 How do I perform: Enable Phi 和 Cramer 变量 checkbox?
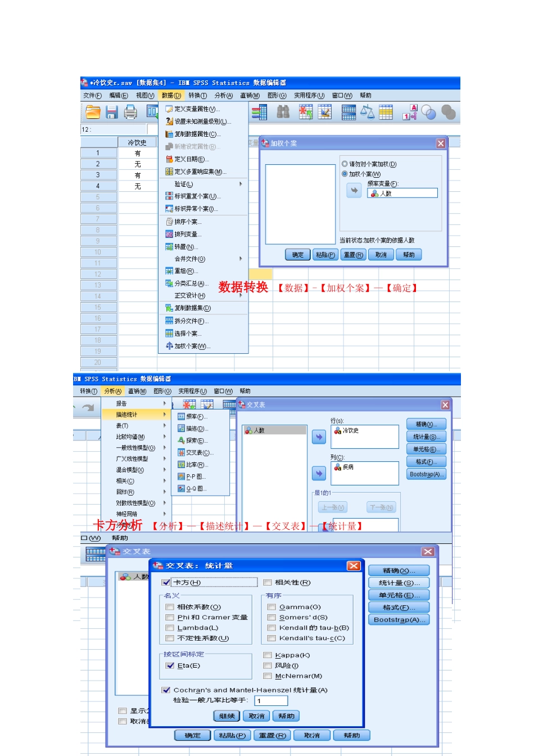click(170, 618)
